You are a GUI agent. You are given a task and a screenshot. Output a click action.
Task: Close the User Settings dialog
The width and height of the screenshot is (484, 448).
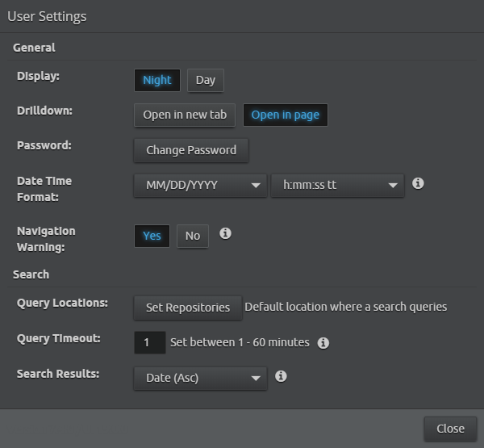(x=450, y=429)
